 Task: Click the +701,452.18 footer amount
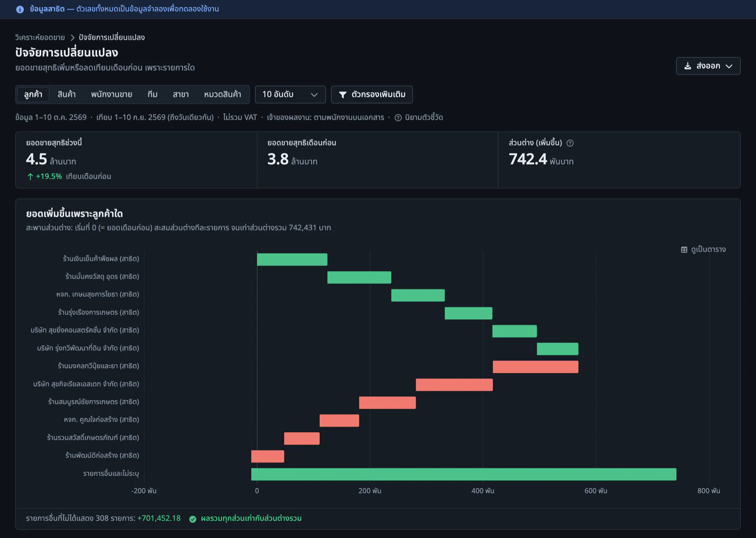[x=159, y=519]
